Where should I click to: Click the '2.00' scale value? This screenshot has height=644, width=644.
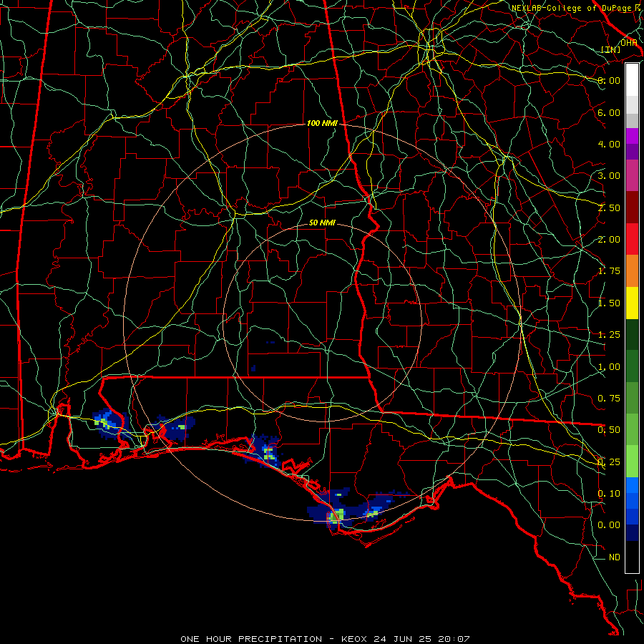pyautogui.click(x=609, y=240)
